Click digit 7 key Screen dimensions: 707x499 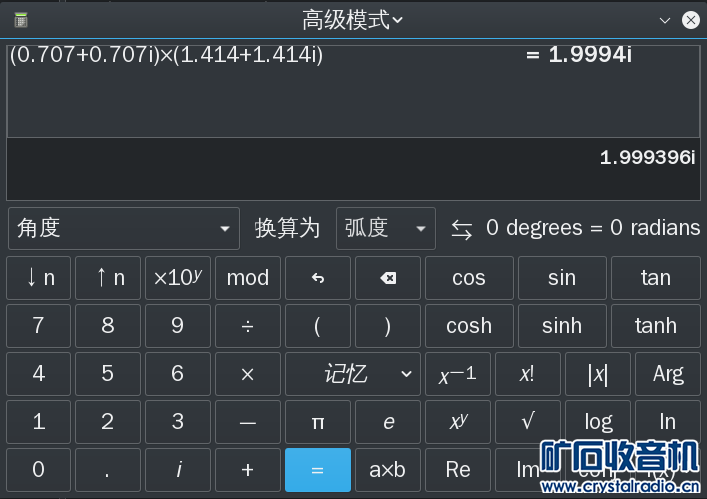click(x=38, y=326)
